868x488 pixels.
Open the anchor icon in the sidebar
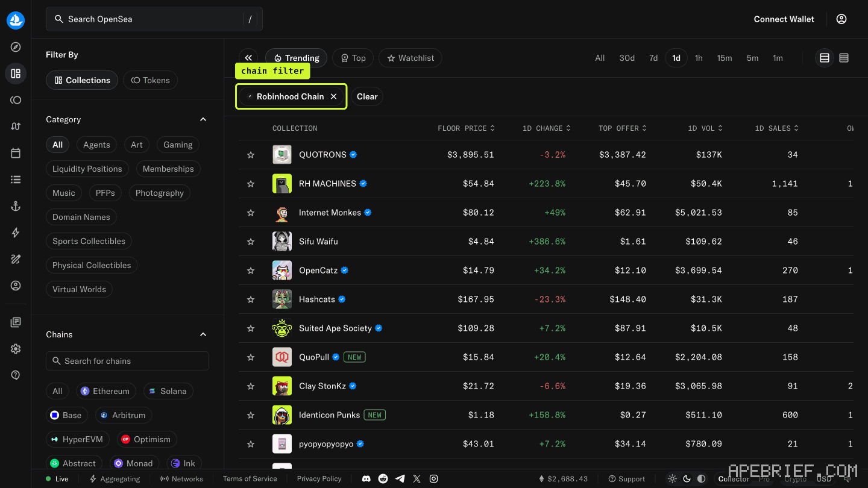[16, 206]
